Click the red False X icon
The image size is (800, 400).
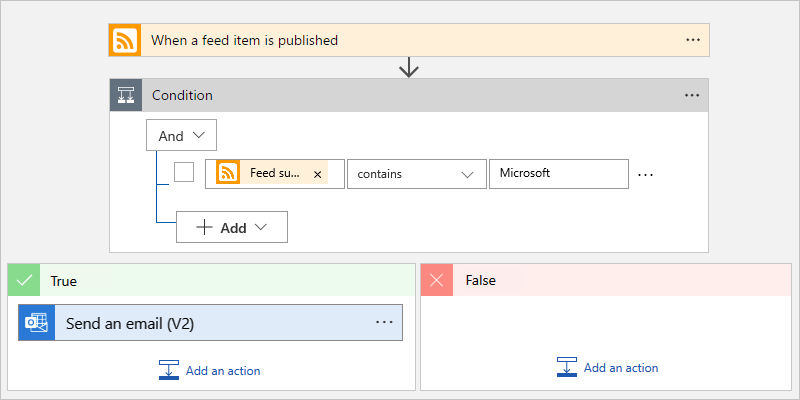[x=438, y=281]
